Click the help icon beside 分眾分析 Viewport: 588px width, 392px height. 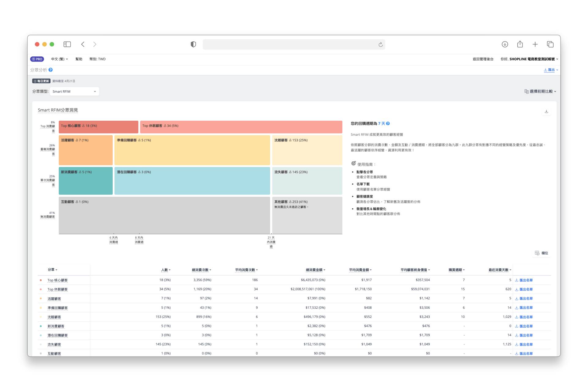click(x=51, y=70)
